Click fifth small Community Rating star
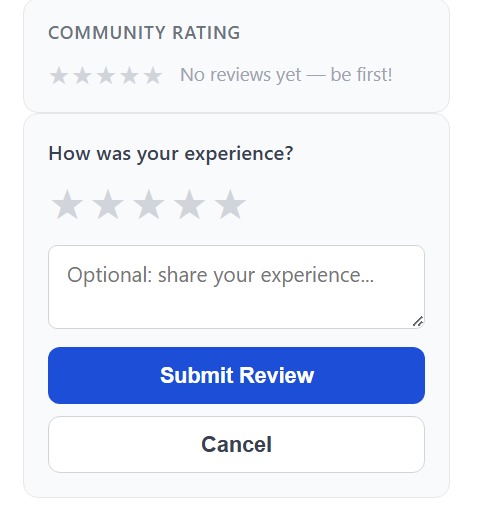Image resolution: width=477 pixels, height=508 pixels. [153, 75]
